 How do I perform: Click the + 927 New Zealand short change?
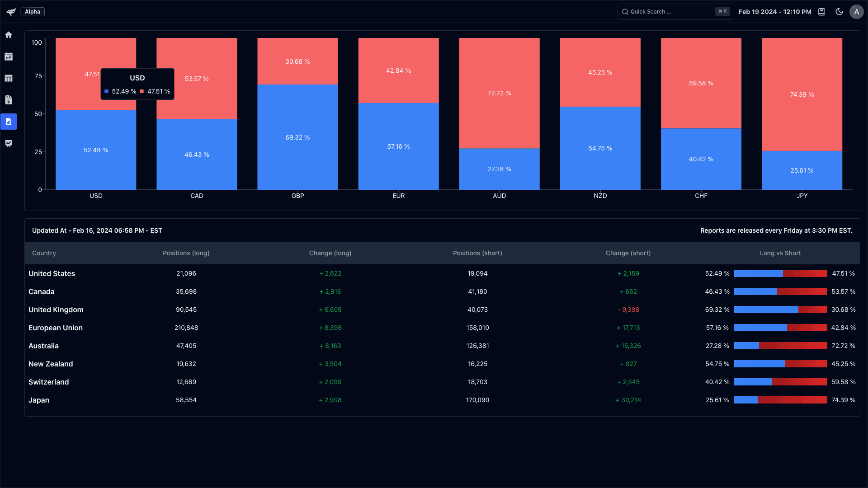628,364
